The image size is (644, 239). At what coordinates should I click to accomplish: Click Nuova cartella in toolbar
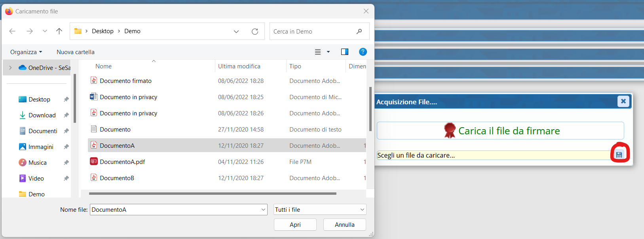tap(76, 52)
